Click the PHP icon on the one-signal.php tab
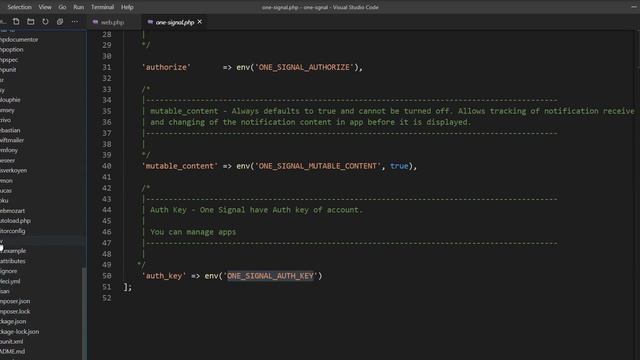 pos(150,22)
